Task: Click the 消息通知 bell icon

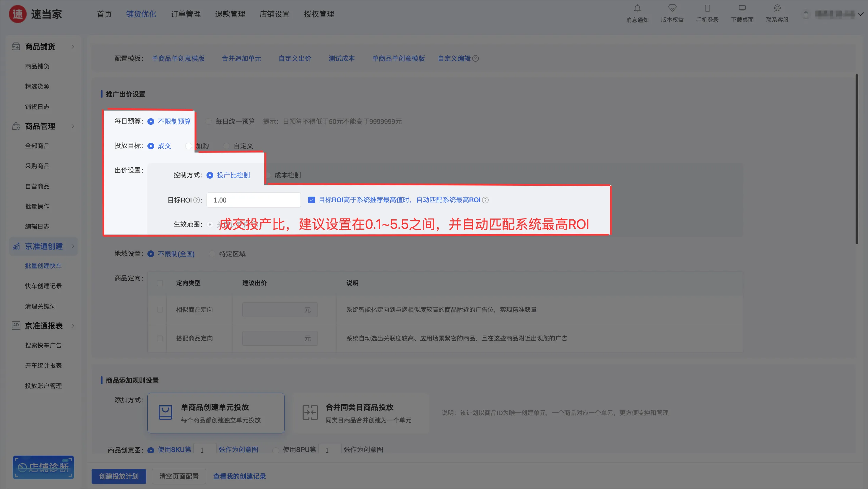Action: pyautogui.click(x=637, y=9)
